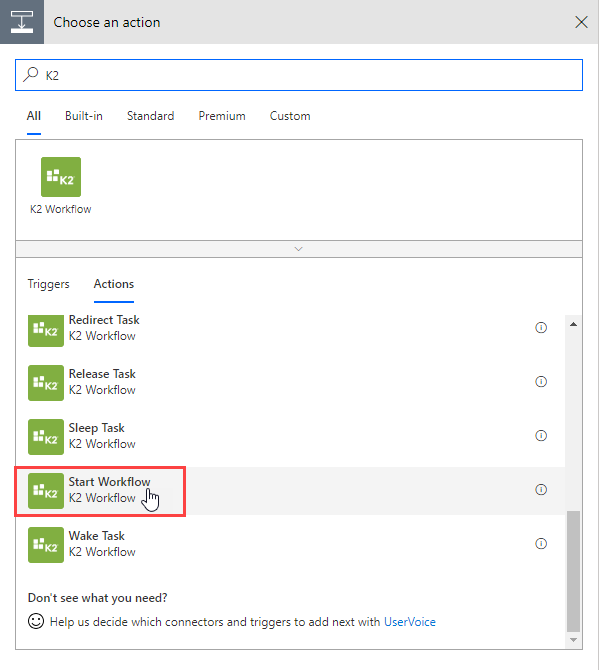This screenshot has width=599, height=670.
Task: Click the actions list scrollbar thumb
Action: pos(573,571)
